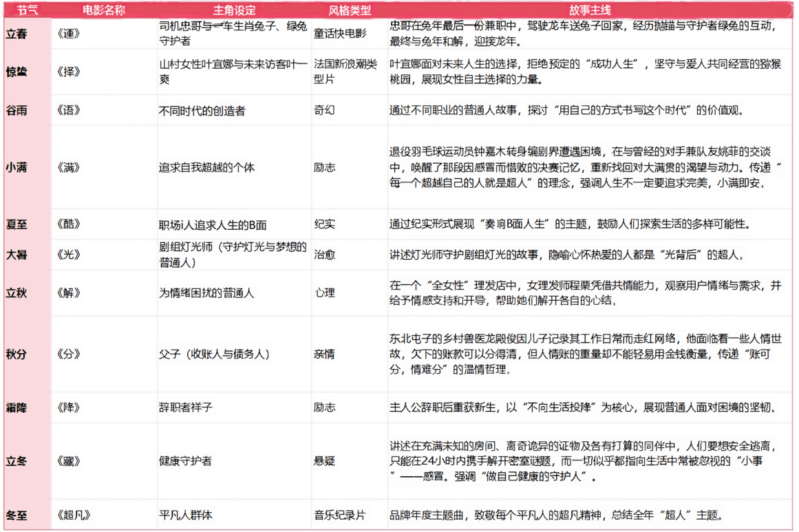Image resolution: width=799 pixels, height=532 pixels.
Task: Click the 节气 column header
Action: (x=27, y=10)
